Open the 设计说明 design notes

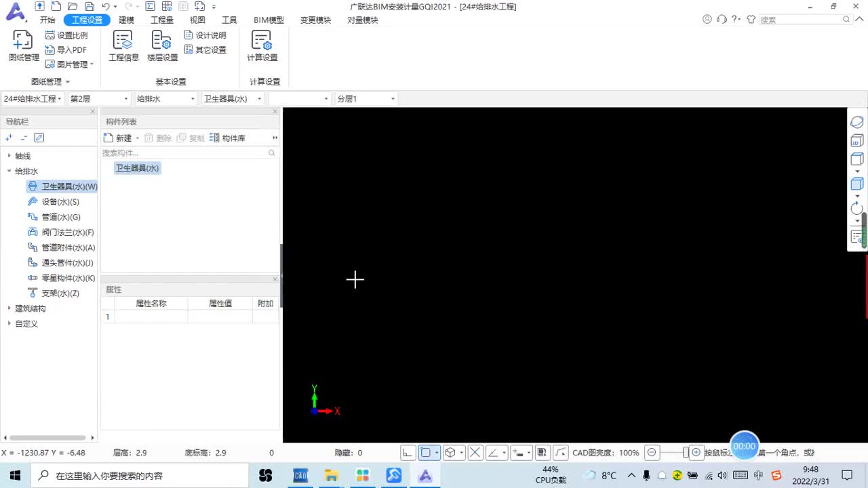tap(205, 35)
